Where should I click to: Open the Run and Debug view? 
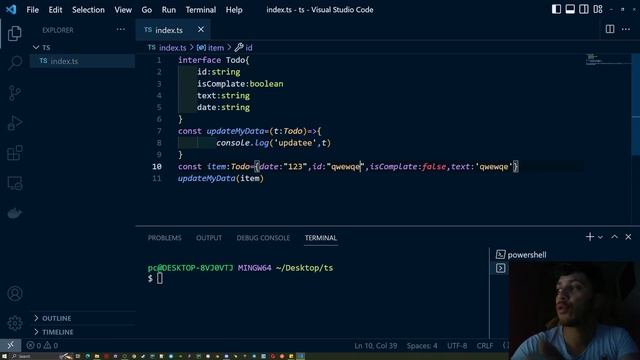coord(15,123)
